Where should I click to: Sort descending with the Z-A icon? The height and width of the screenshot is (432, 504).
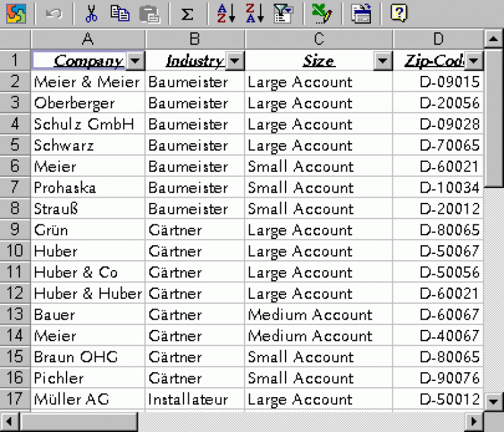coord(255,13)
